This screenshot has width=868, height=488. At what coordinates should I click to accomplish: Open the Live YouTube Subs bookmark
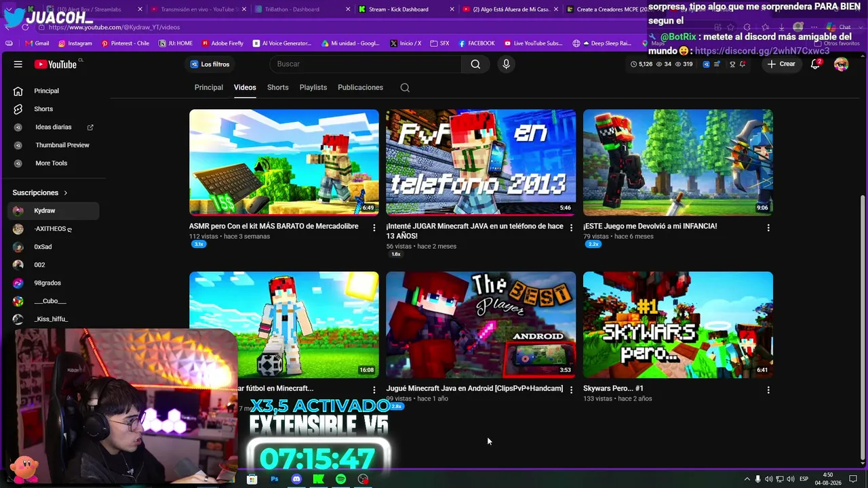pos(533,43)
